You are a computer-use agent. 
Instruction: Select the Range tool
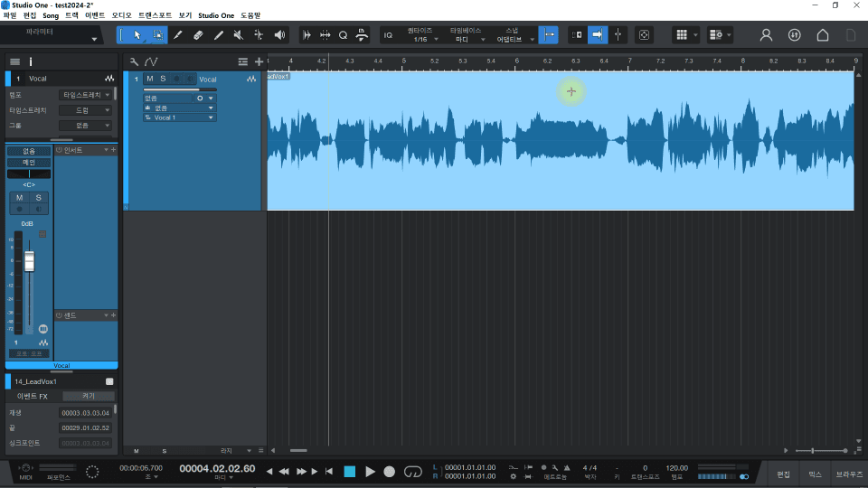157,35
